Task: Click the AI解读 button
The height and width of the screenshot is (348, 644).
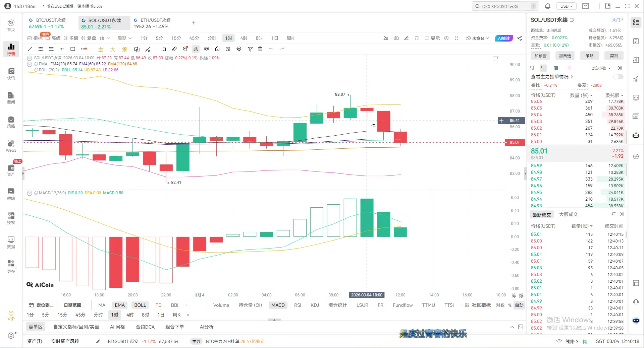Action: 504,38
